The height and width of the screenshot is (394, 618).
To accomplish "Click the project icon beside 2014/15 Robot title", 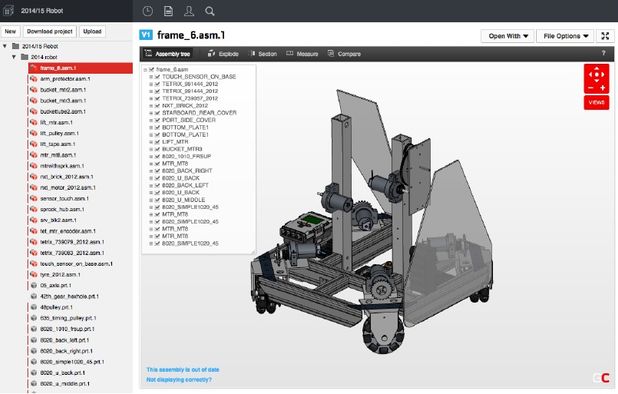I will (x=9, y=11).
